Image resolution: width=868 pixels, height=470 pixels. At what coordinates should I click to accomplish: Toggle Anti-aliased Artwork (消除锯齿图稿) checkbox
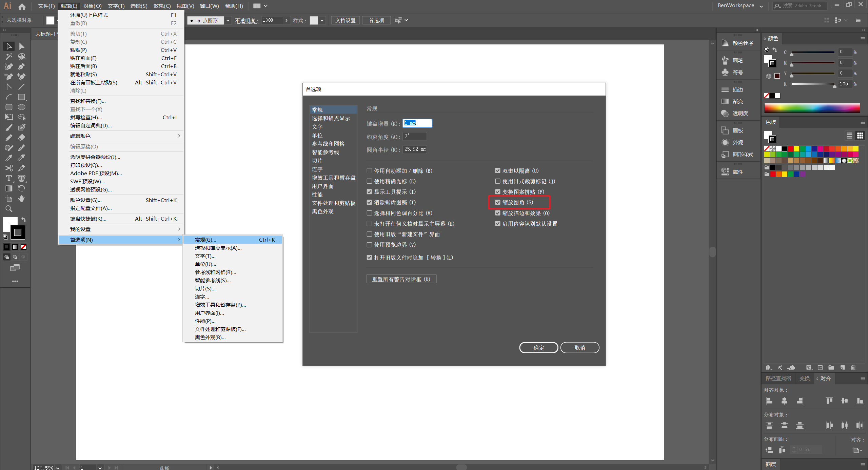click(369, 202)
